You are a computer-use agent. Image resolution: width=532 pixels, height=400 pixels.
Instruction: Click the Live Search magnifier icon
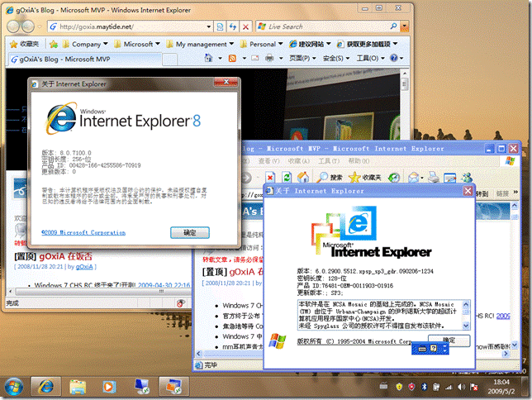pos(393,26)
